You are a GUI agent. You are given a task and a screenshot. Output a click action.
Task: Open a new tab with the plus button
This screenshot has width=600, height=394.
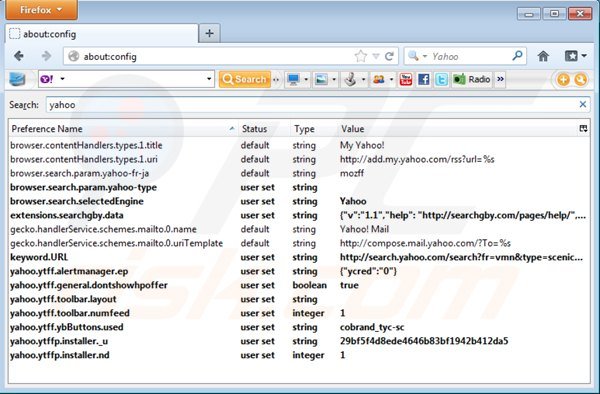tap(209, 33)
